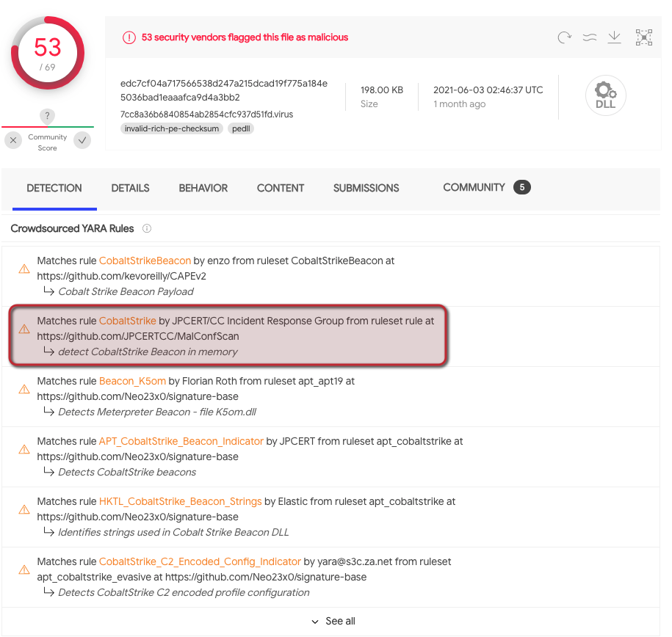Click the 53/69 detection score gauge

tap(48, 53)
